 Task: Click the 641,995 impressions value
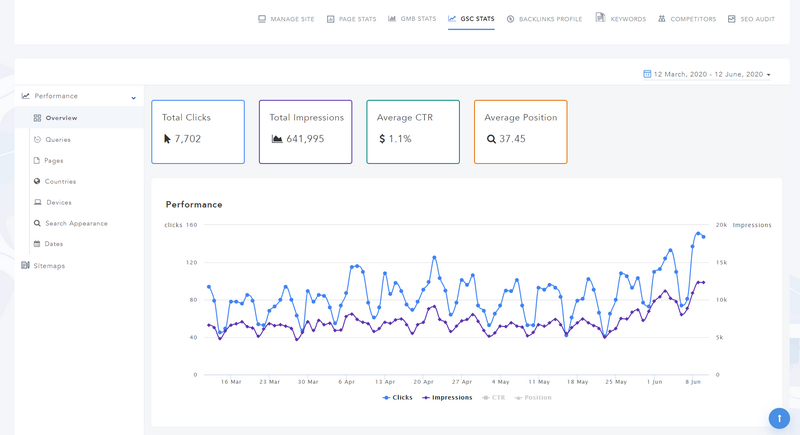point(305,139)
